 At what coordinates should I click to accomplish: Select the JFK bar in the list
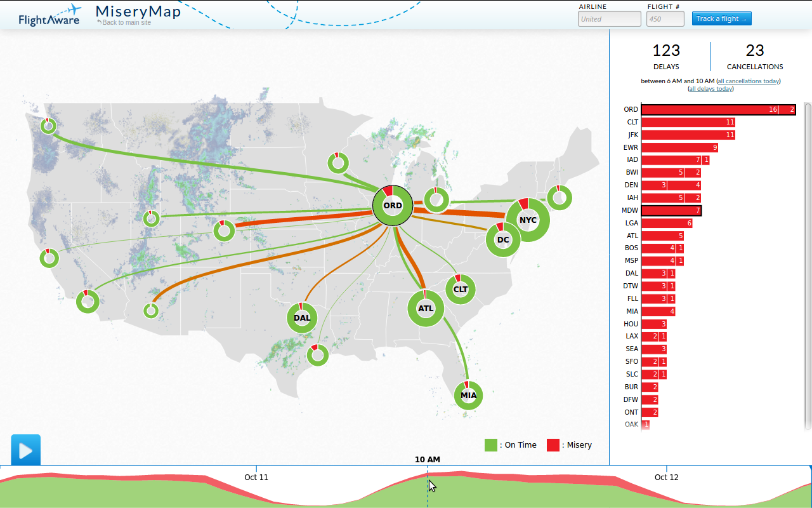pyautogui.click(x=688, y=135)
